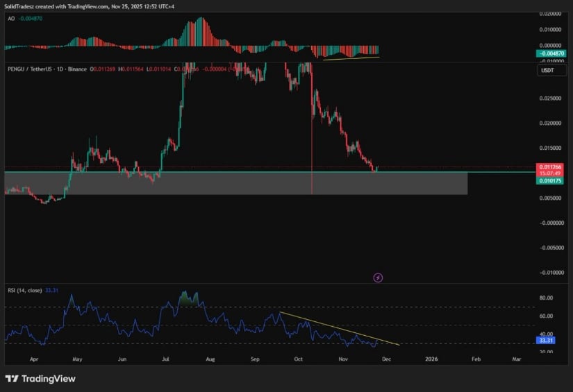
Task: Click the PENGU / TetherUS symbol title
Action: coord(37,67)
